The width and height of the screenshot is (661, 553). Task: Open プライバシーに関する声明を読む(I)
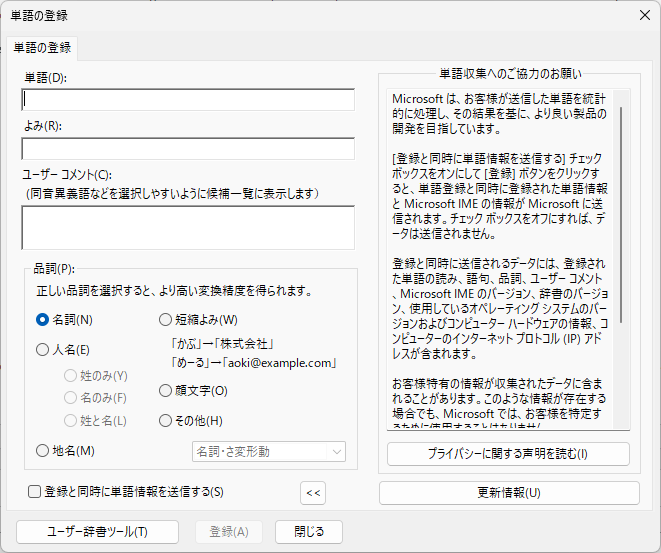[x=508, y=454]
